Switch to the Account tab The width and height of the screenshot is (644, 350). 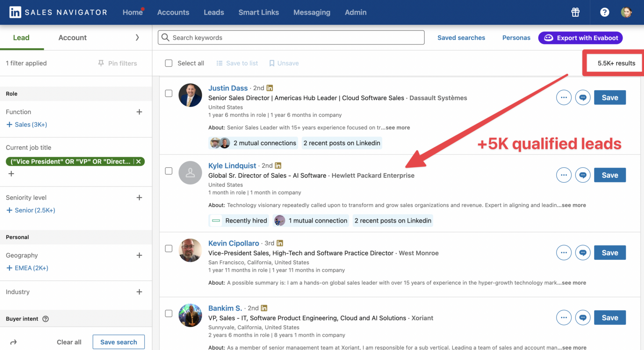coord(72,37)
